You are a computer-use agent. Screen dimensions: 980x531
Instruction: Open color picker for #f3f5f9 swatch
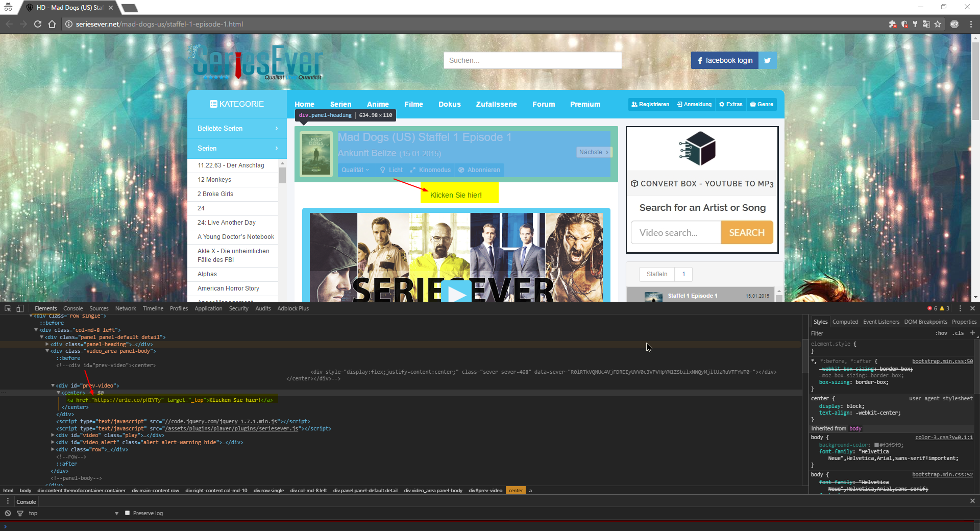click(x=876, y=445)
